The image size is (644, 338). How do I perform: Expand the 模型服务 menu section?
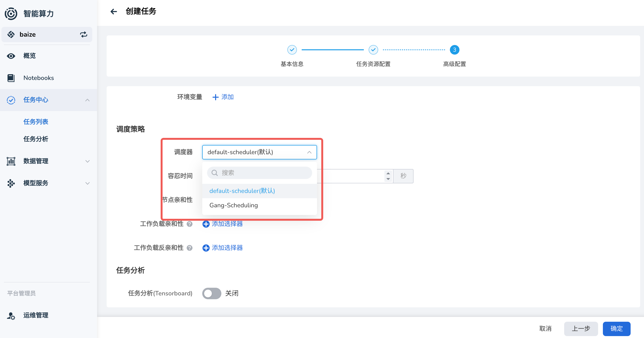(x=87, y=183)
